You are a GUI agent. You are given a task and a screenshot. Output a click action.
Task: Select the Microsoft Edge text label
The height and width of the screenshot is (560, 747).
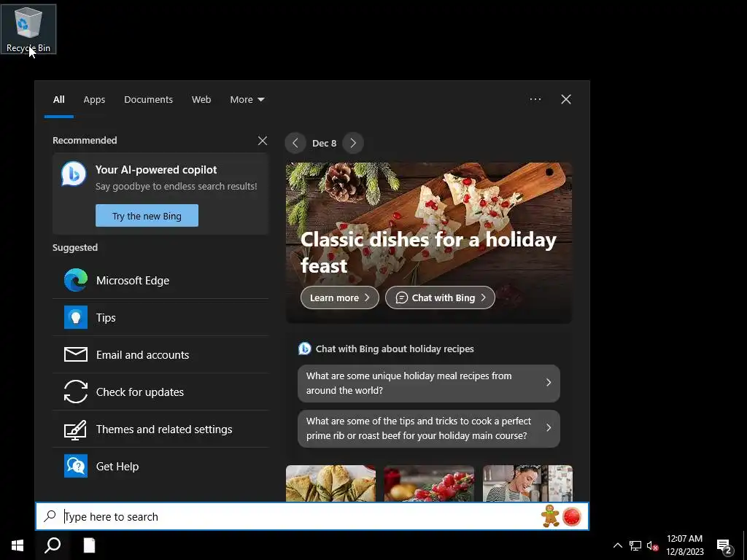133,281
